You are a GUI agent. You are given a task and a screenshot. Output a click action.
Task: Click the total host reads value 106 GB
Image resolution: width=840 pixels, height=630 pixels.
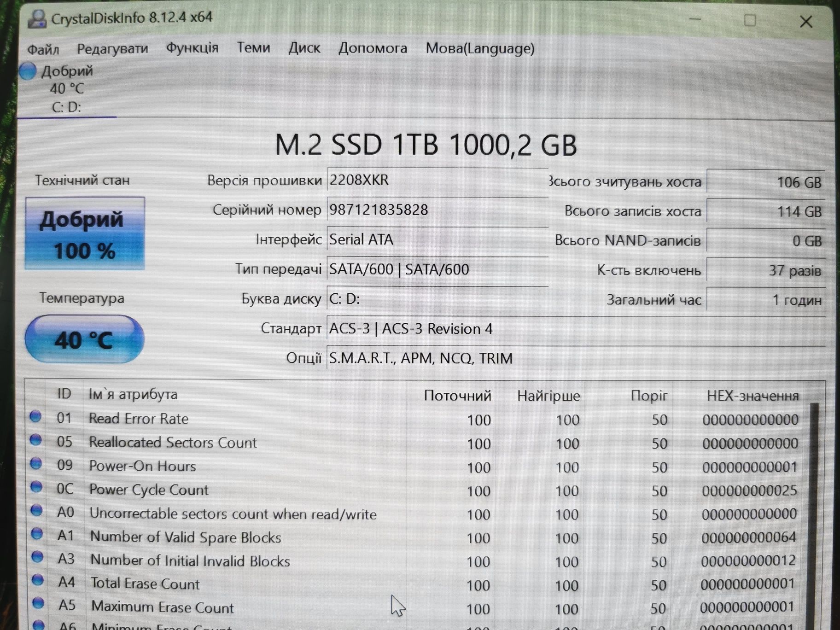pyautogui.click(x=766, y=182)
